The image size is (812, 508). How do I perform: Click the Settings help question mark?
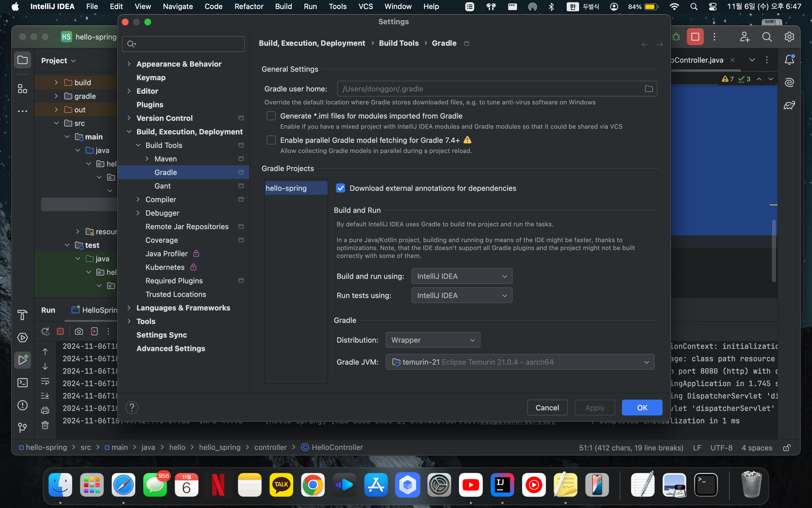132,408
